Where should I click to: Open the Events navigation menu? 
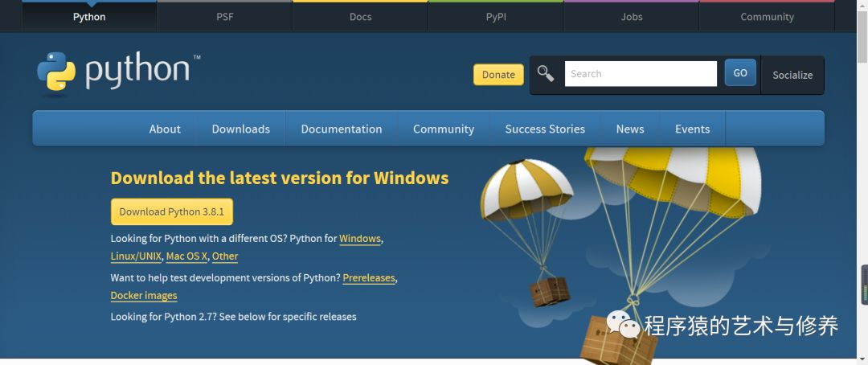pyautogui.click(x=692, y=129)
